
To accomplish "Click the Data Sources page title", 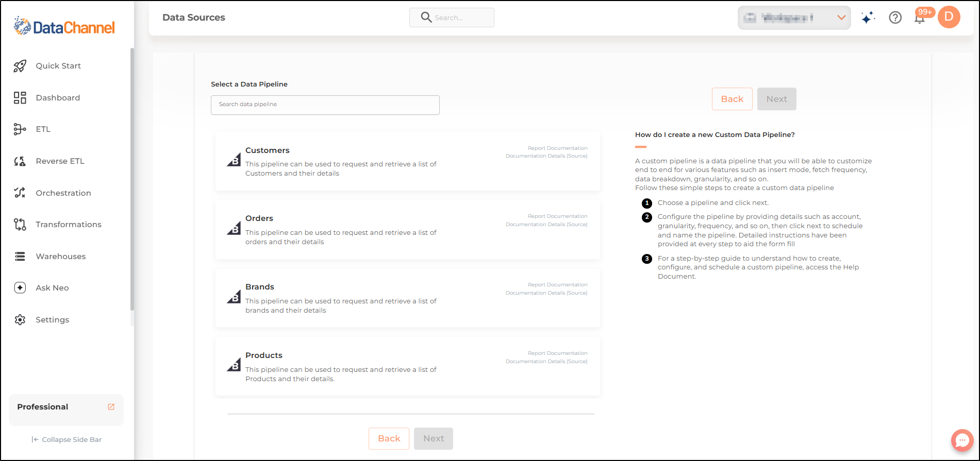I will [194, 18].
